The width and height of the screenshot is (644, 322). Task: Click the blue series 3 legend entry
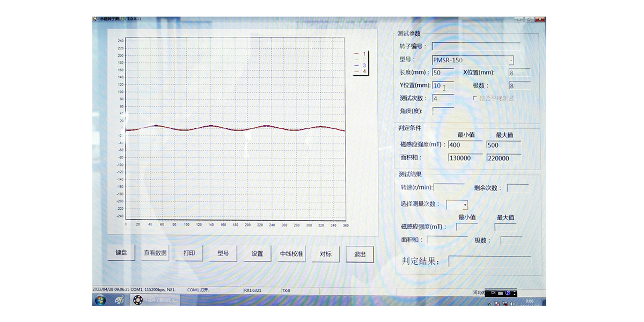click(x=360, y=65)
